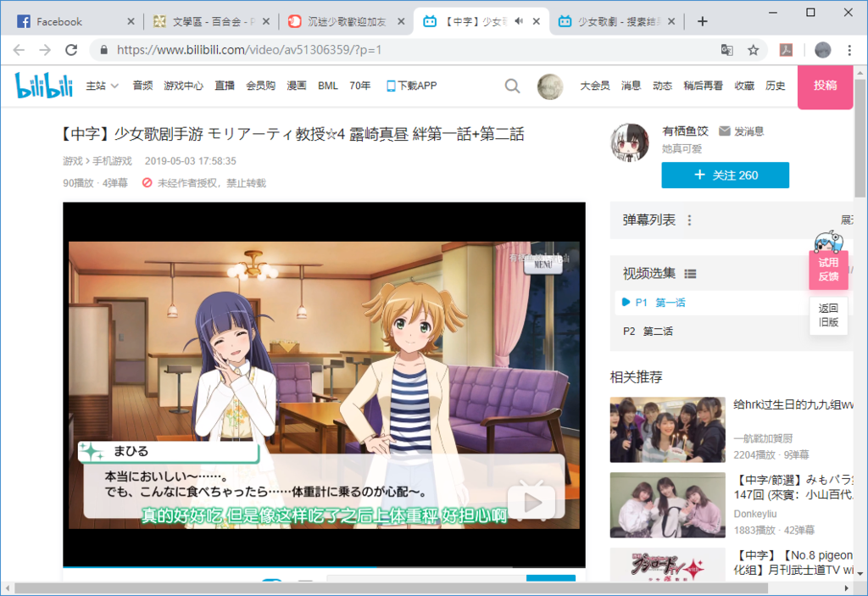
Task: Open the 稍后再看 link
Action: (703, 86)
